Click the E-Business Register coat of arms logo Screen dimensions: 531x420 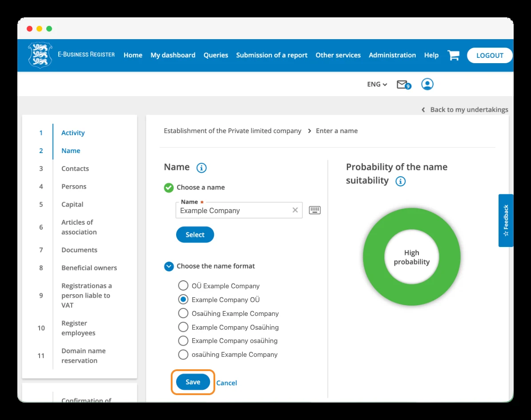click(40, 55)
